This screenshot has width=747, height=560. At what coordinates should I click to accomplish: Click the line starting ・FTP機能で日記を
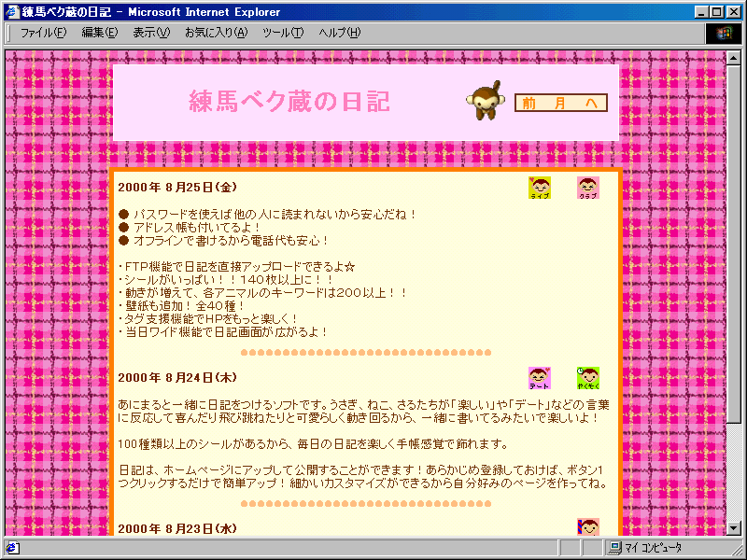point(237,267)
